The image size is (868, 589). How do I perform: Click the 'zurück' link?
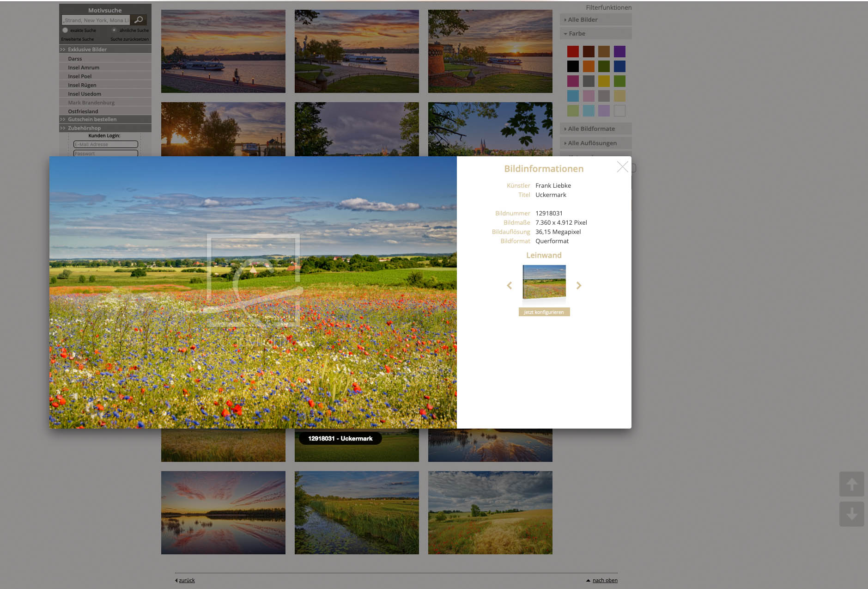point(187,580)
